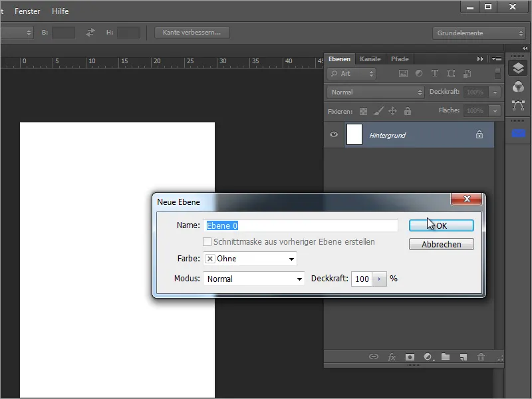Click the Deckkraft percentage field in panel
532x399 pixels.
click(475, 92)
